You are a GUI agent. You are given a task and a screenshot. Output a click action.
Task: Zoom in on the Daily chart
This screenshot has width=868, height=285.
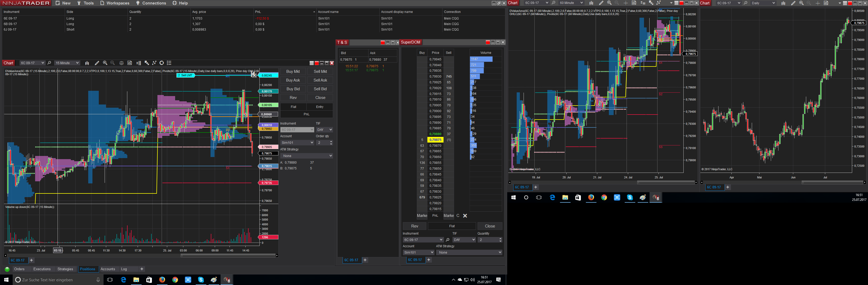click(x=801, y=3)
